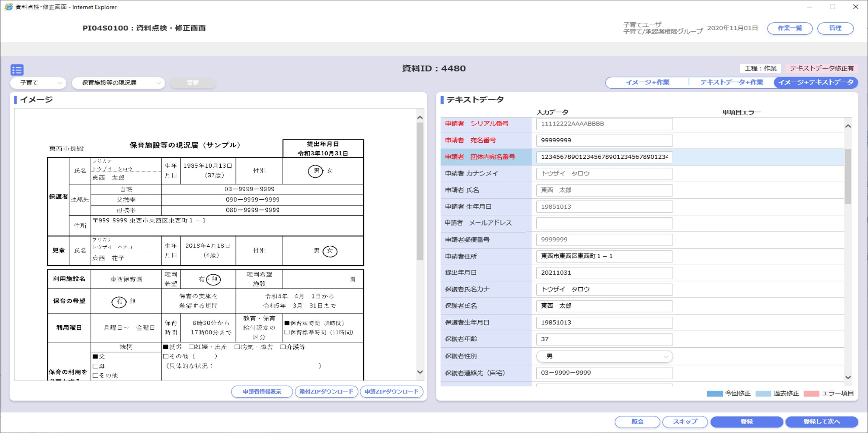868x433 pixels.
Task: Open 作業一覧 page
Action: pos(789,28)
